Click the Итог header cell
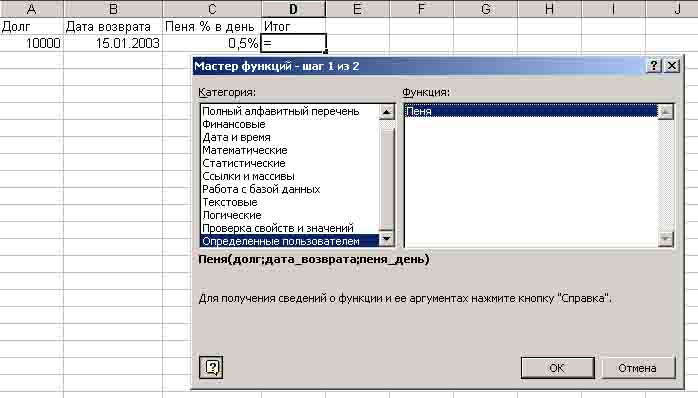 tap(293, 26)
